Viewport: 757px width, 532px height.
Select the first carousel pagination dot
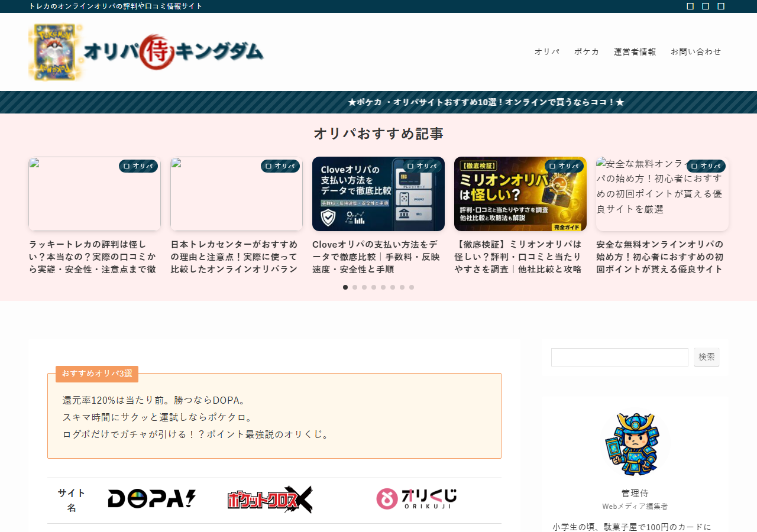[x=345, y=287]
